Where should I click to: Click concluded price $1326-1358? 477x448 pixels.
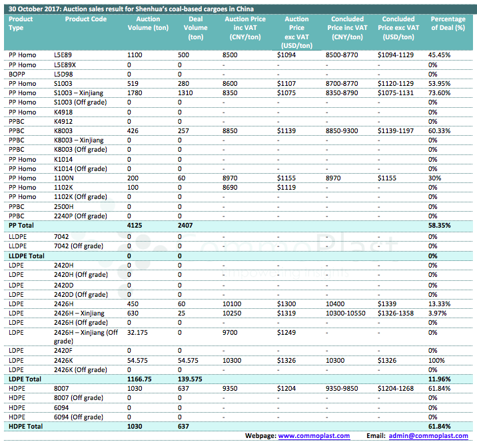point(396,314)
